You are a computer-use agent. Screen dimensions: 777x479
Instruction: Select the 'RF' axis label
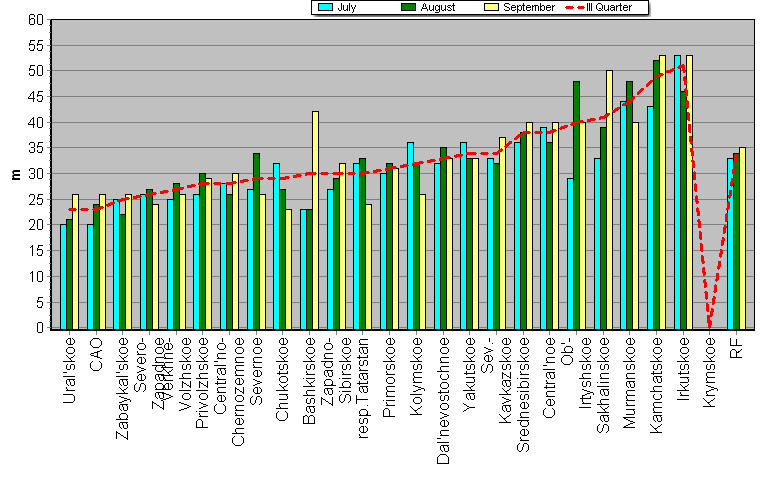point(736,347)
